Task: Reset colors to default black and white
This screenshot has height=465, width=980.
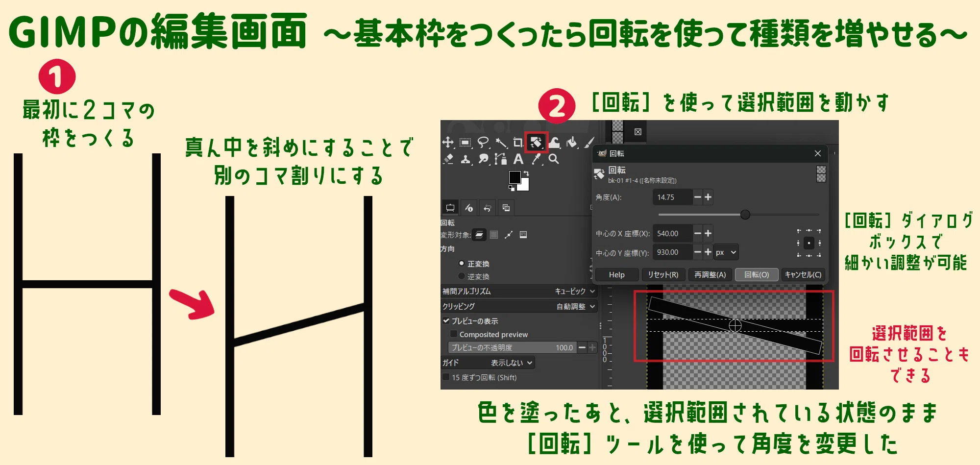Action: [x=512, y=188]
